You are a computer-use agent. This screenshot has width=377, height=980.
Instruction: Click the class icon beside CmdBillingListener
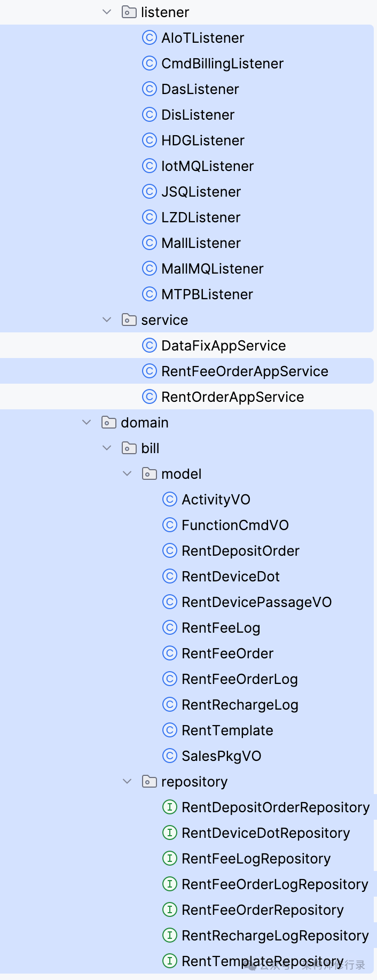pos(150,63)
